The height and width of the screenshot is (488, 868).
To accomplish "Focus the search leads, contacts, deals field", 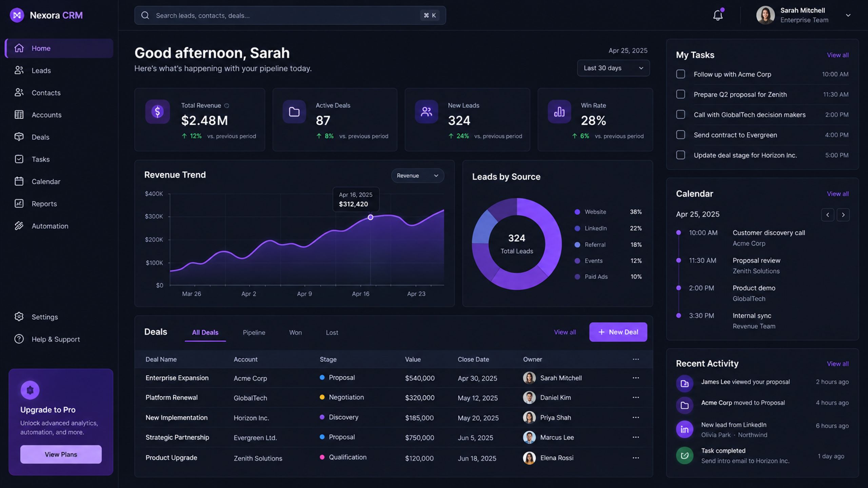I will (290, 15).
